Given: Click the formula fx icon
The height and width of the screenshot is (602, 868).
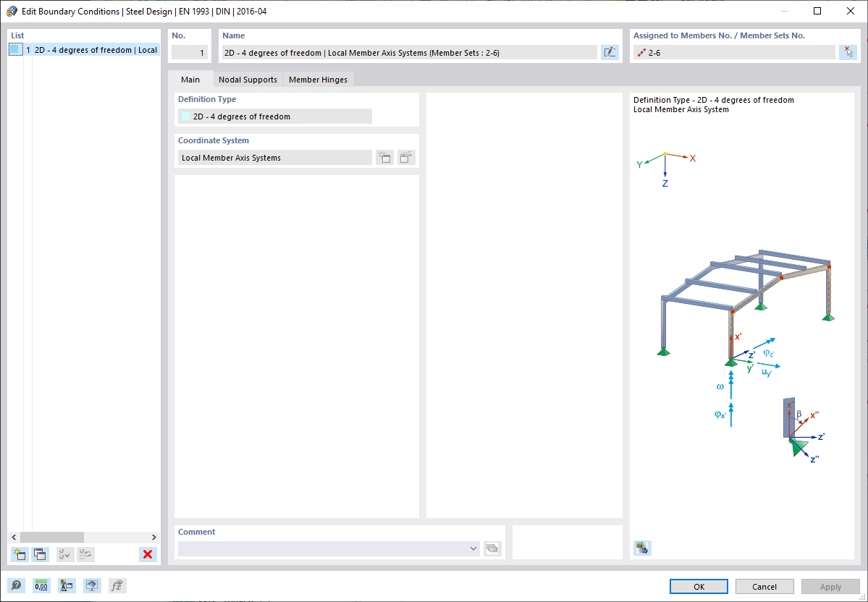Looking at the screenshot, I should pos(117,586).
